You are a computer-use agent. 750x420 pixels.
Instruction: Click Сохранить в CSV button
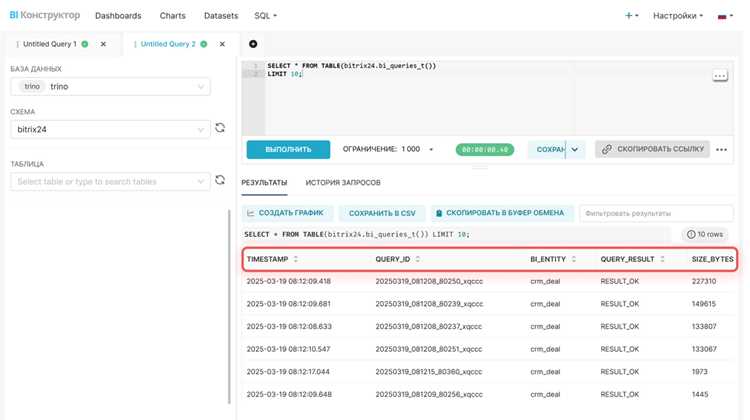coord(382,213)
